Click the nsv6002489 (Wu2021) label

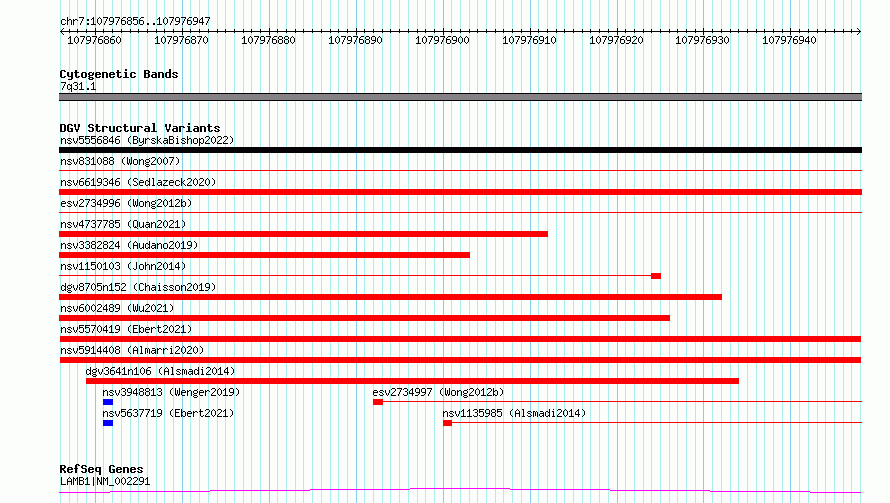tap(117, 308)
